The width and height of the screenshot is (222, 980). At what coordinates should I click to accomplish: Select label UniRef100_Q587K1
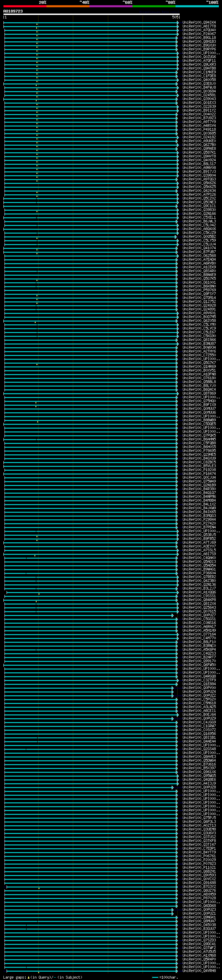coord(199,153)
